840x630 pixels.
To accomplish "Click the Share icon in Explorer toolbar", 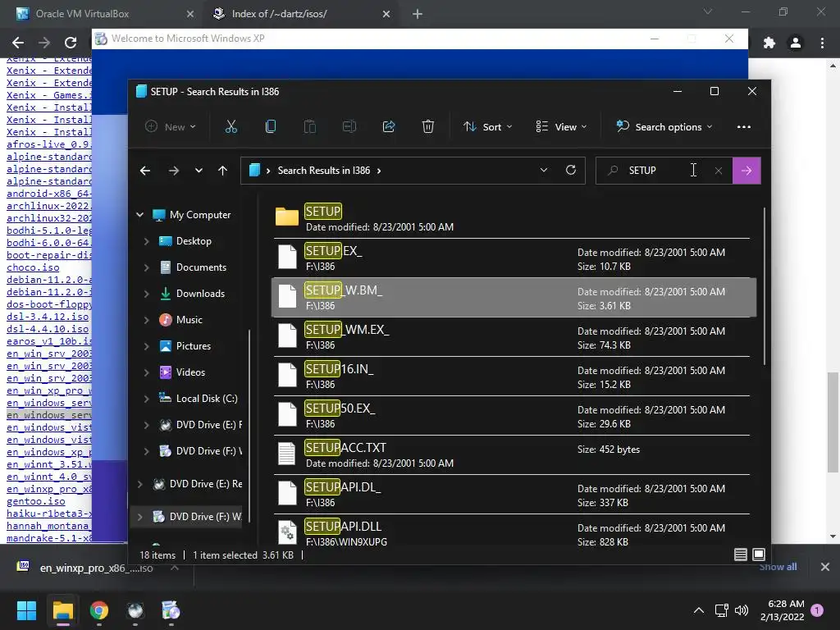I will tap(388, 127).
